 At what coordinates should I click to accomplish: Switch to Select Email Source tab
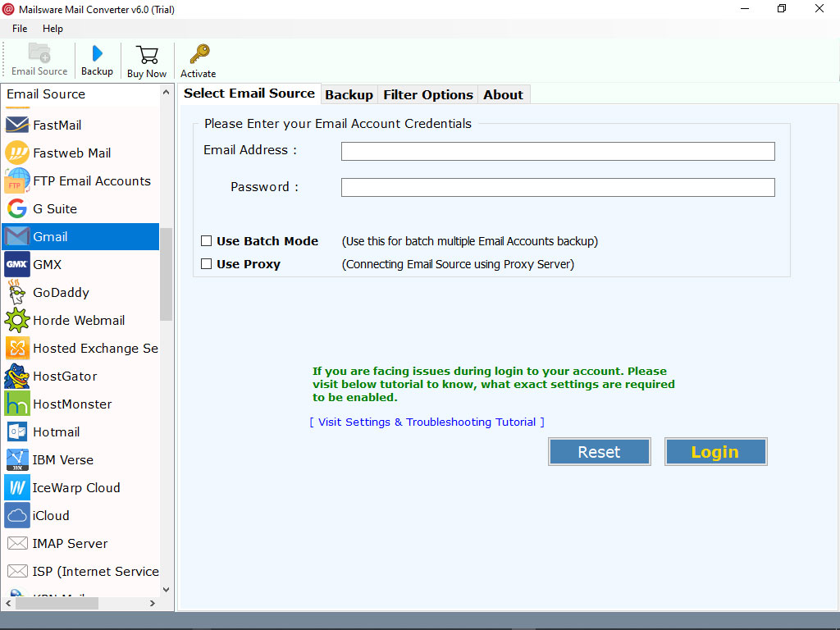point(249,94)
